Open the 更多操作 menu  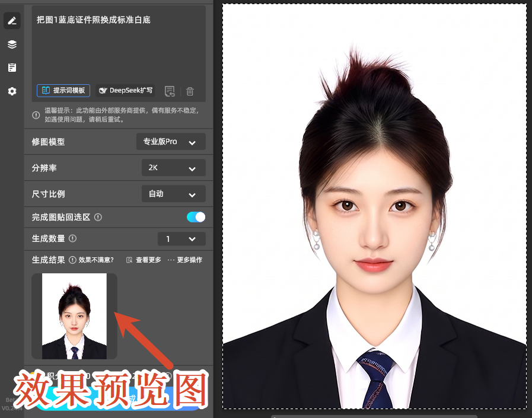185,260
